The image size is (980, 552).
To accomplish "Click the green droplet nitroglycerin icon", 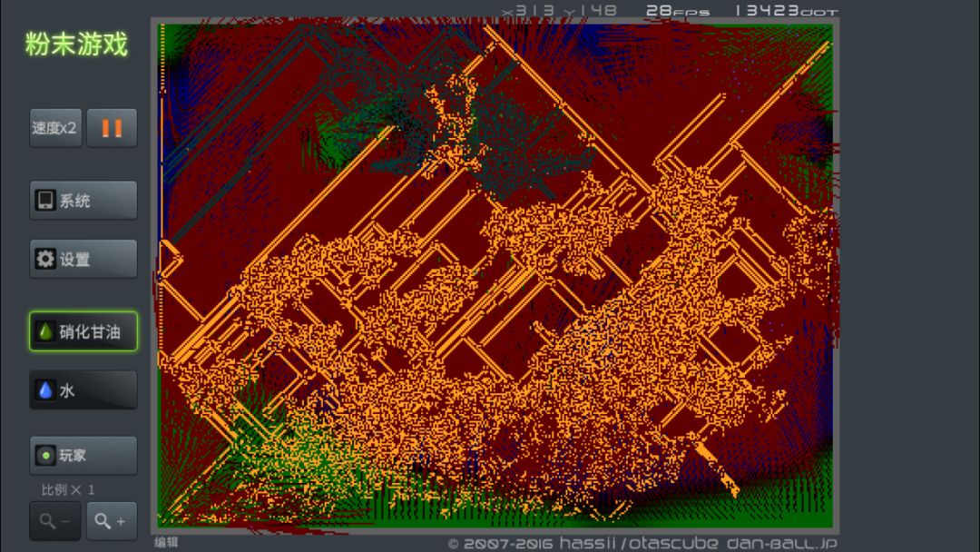I will [45, 331].
